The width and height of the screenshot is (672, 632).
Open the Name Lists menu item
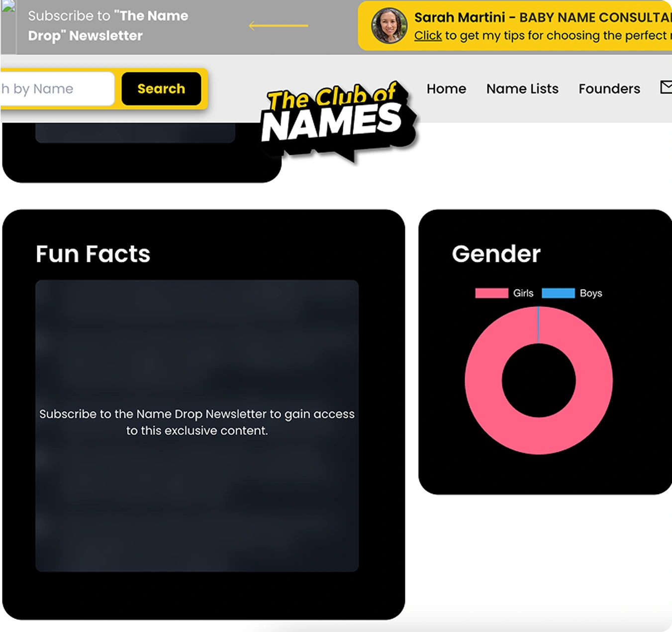click(522, 89)
